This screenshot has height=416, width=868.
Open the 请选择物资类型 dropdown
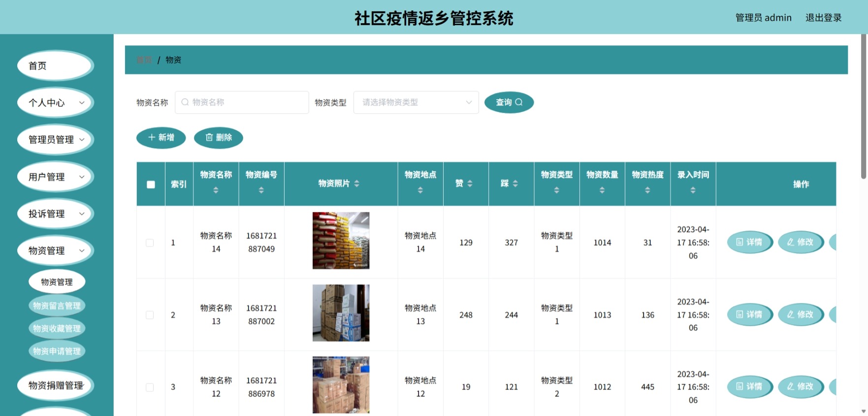pos(416,103)
